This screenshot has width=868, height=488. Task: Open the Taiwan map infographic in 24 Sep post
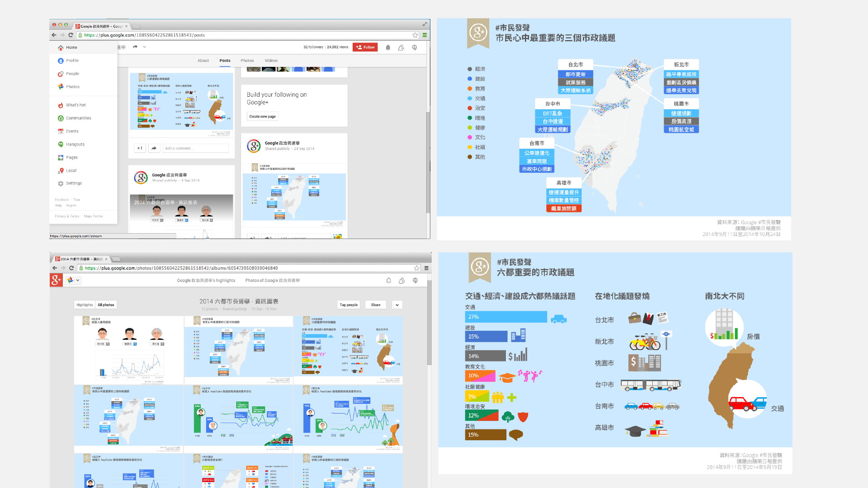tap(294, 195)
